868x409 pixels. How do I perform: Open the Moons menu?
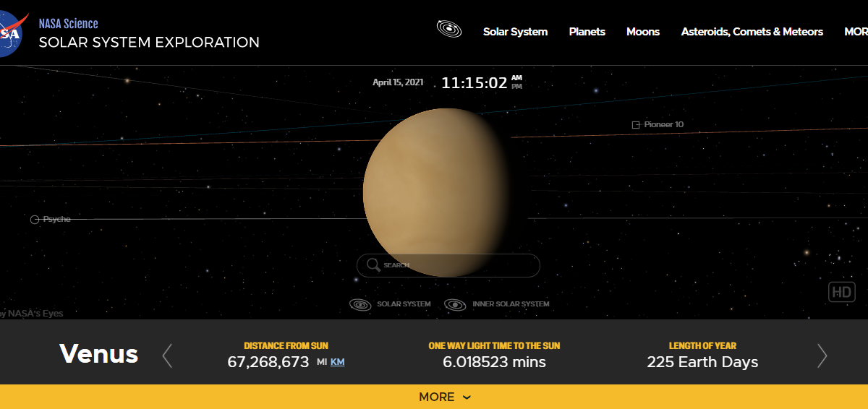pyautogui.click(x=643, y=32)
